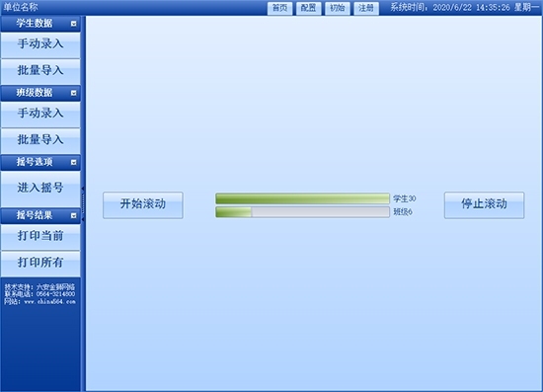Click the 班级 progress bar
This screenshot has width=543, height=392.
coord(303,212)
